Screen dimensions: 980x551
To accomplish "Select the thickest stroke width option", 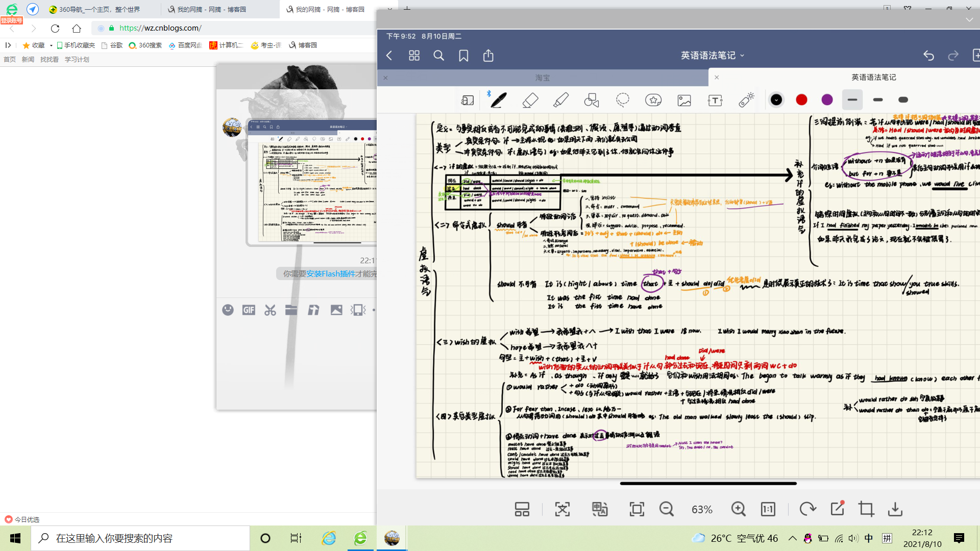I will click(903, 100).
